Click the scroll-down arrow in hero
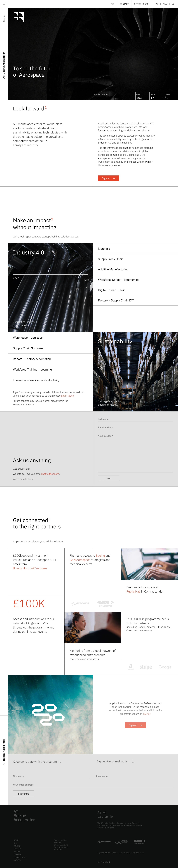178x868 pixels. pos(15,94)
